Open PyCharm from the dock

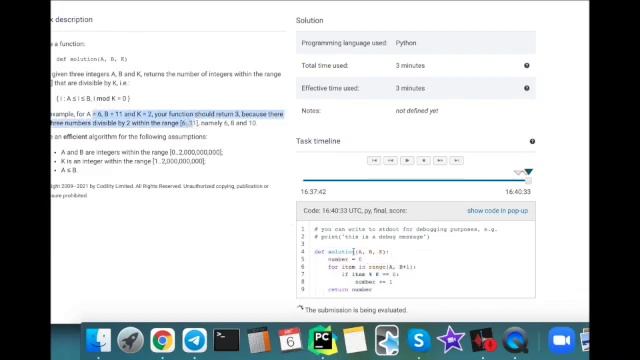(322, 340)
